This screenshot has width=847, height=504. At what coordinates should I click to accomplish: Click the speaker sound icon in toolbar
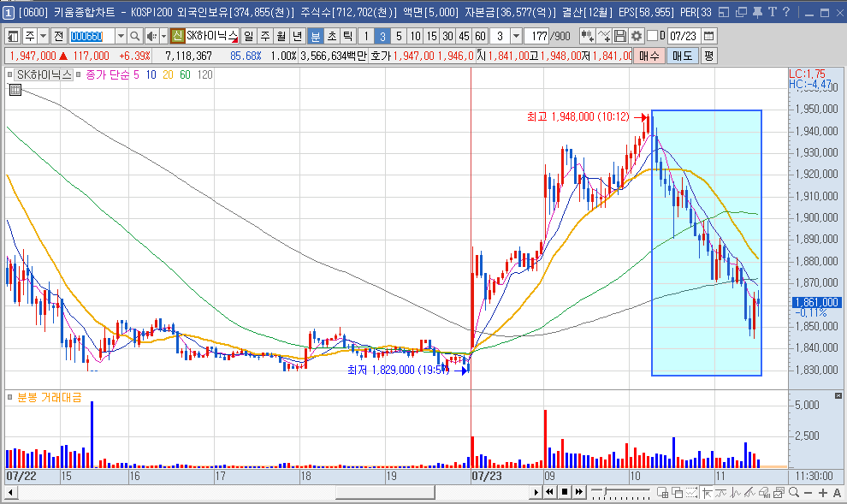(x=151, y=36)
